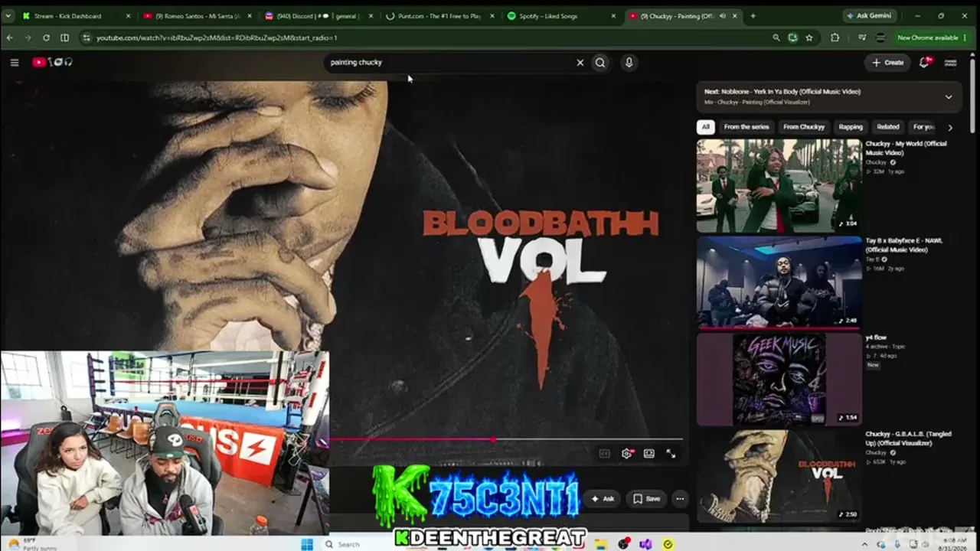Bookmark this page with the star
The height and width of the screenshot is (551, 980).
coord(809,37)
